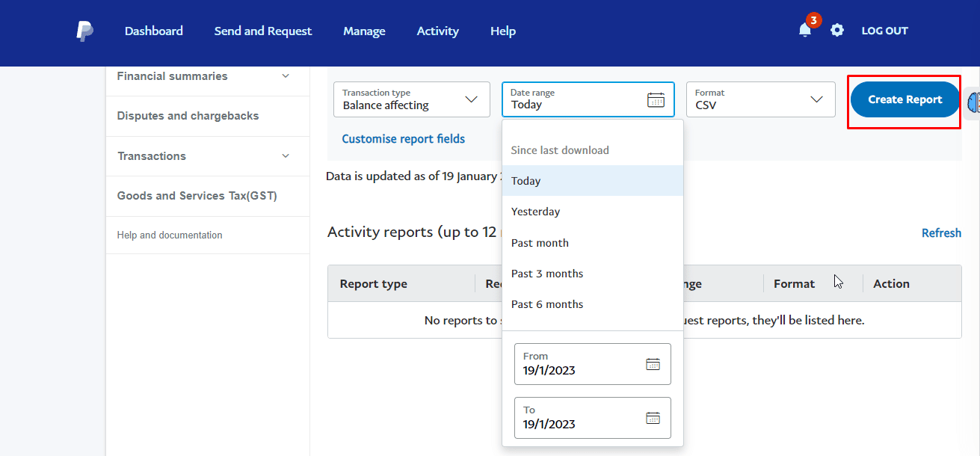Viewport: 980px width, 456px height.
Task: Click the calendar icon beside the From date
Action: click(653, 364)
